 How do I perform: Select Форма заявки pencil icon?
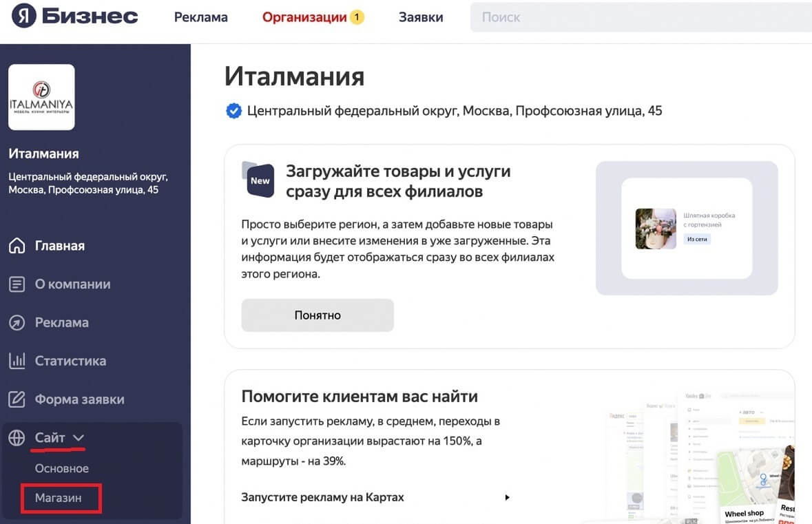pyautogui.click(x=15, y=399)
